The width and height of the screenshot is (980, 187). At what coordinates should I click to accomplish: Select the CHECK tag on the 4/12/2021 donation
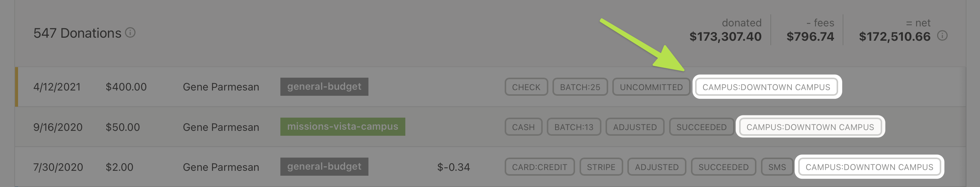point(526,87)
